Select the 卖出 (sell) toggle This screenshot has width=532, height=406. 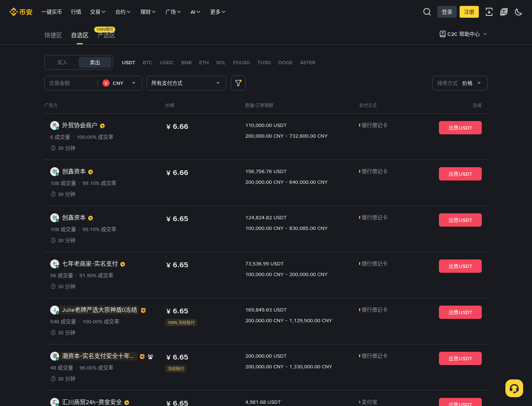(x=95, y=62)
